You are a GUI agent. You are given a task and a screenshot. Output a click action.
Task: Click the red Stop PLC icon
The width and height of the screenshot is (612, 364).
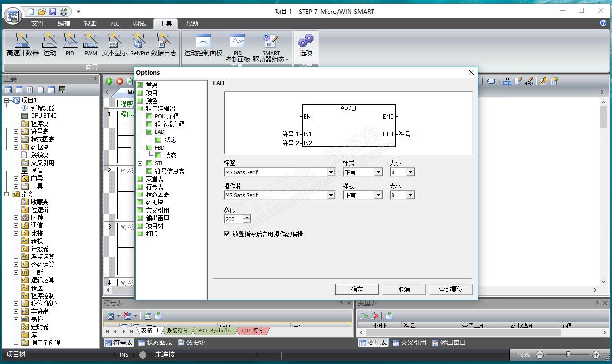coord(119,81)
